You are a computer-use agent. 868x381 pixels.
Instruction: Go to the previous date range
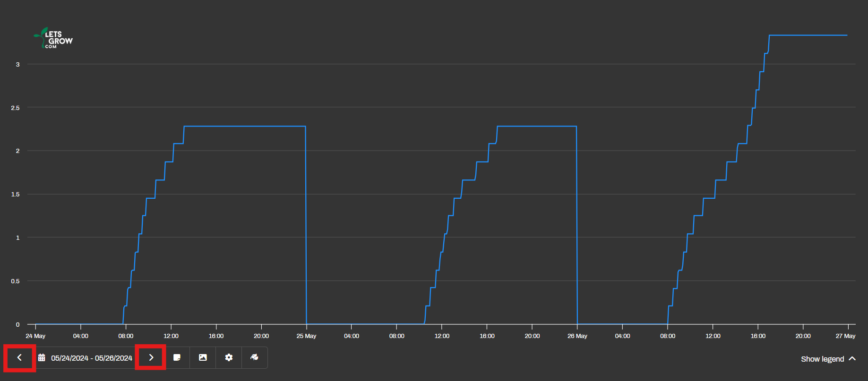(x=19, y=358)
